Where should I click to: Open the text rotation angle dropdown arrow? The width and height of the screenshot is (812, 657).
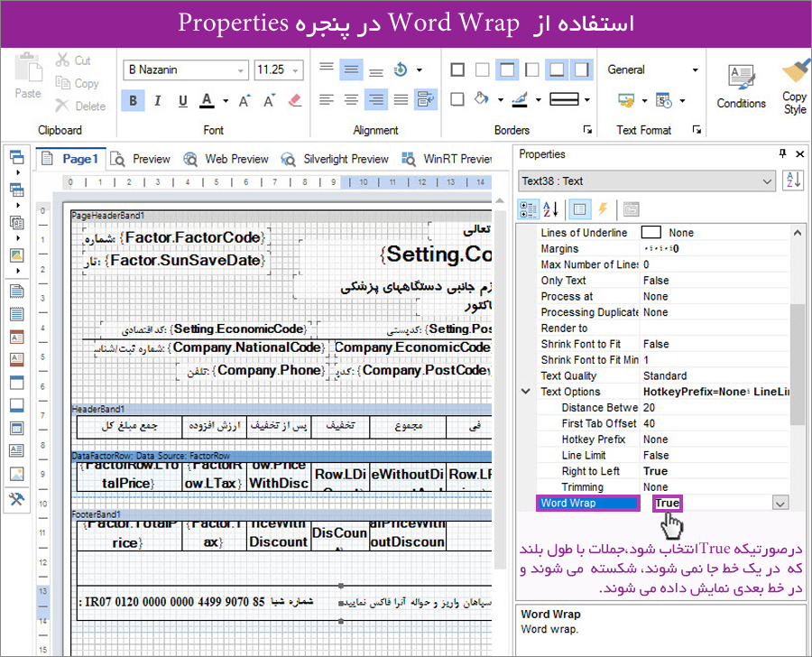pos(420,69)
